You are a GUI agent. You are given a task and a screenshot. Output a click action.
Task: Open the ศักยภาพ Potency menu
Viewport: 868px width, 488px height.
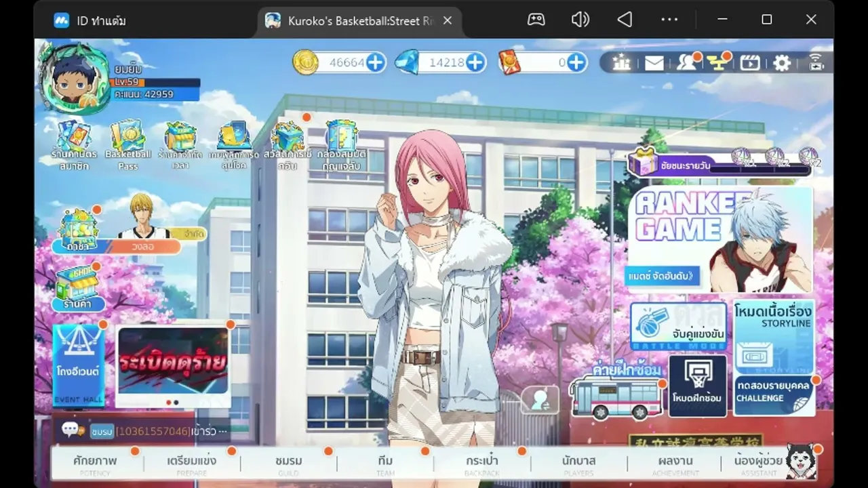pyautogui.click(x=96, y=464)
